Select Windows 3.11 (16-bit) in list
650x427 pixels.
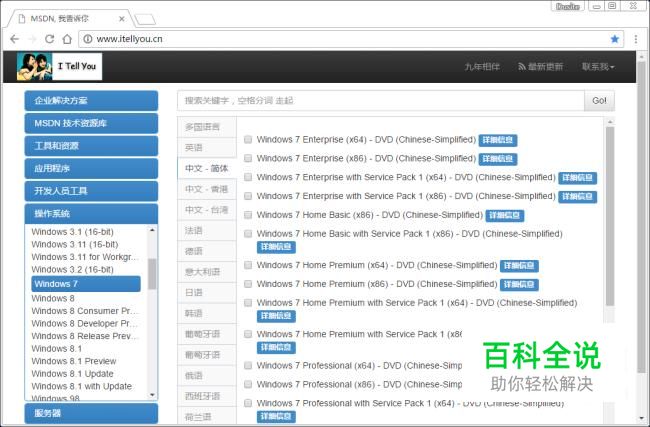(75, 244)
